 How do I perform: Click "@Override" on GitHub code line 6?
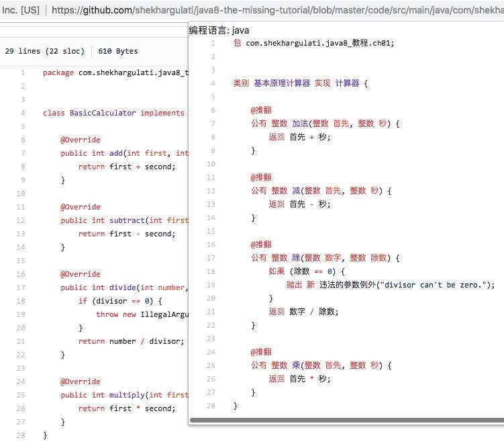[x=81, y=140]
